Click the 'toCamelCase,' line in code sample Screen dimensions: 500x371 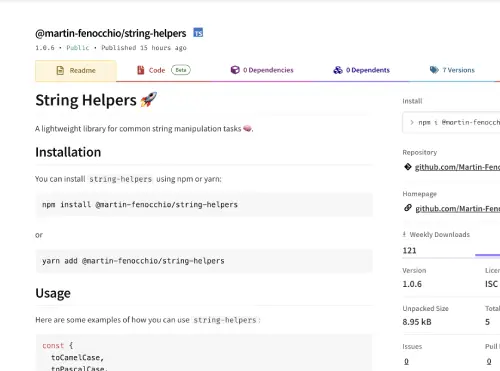click(x=78, y=358)
